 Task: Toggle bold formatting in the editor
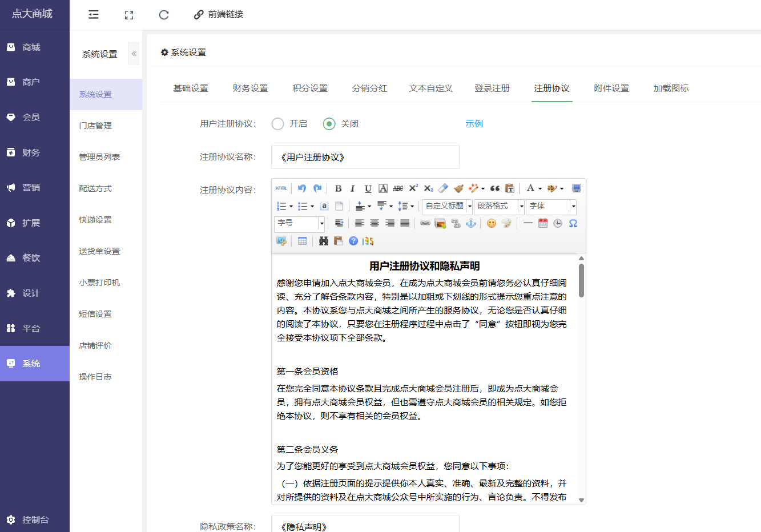coord(338,188)
